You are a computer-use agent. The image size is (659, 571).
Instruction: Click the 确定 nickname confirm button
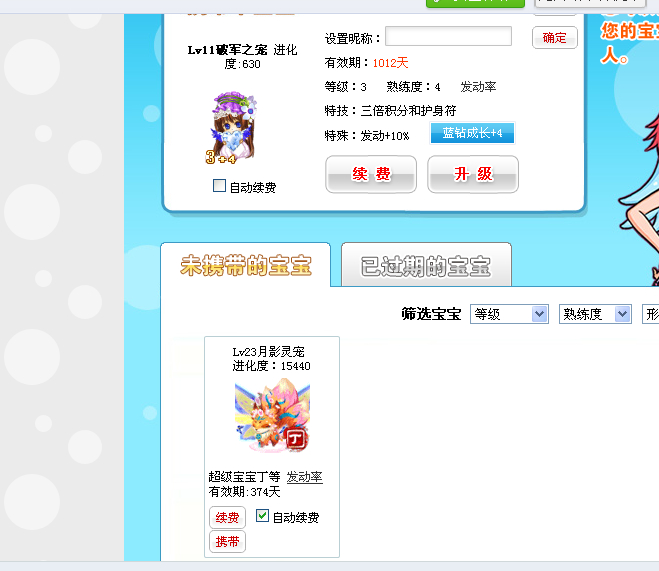pos(554,38)
